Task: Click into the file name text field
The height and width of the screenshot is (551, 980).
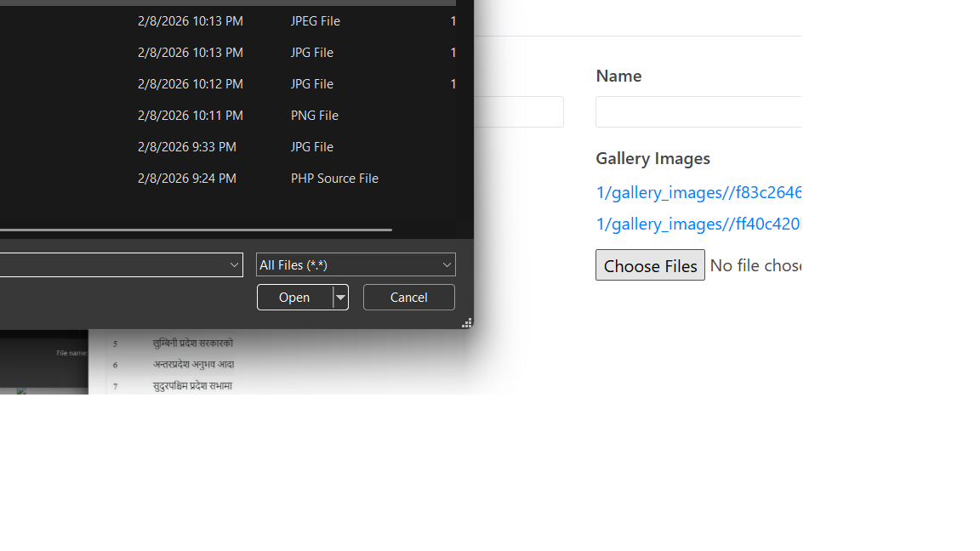Action: [111, 264]
